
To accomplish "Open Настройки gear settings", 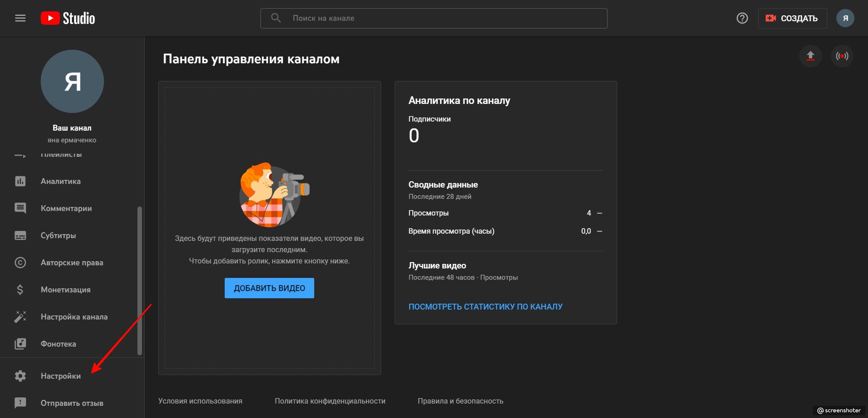I will (61, 376).
